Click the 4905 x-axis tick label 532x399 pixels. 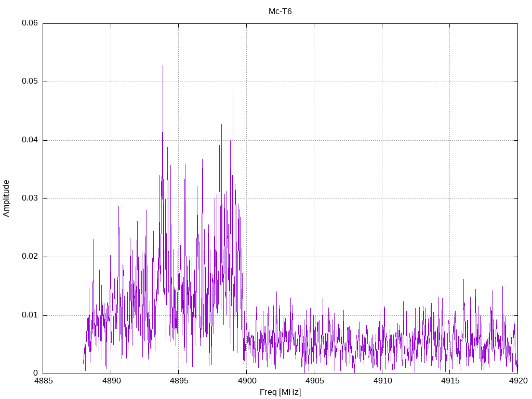pos(314,381)
